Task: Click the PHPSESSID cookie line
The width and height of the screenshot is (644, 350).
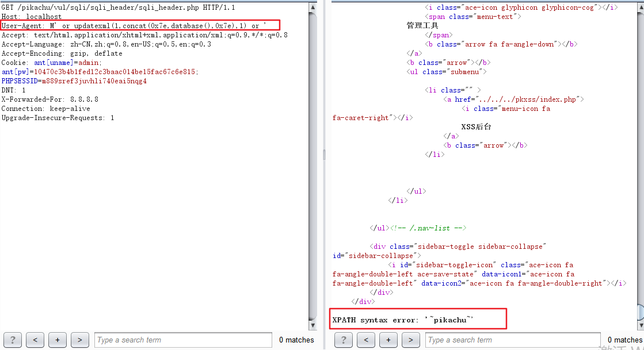Action: (x=74, y=81)
